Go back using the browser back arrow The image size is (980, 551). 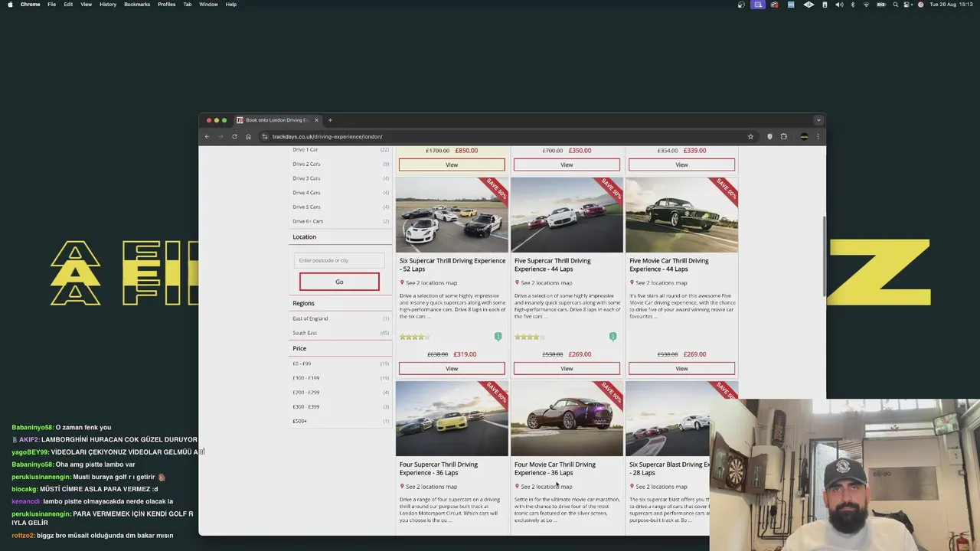tap(207, 137)
